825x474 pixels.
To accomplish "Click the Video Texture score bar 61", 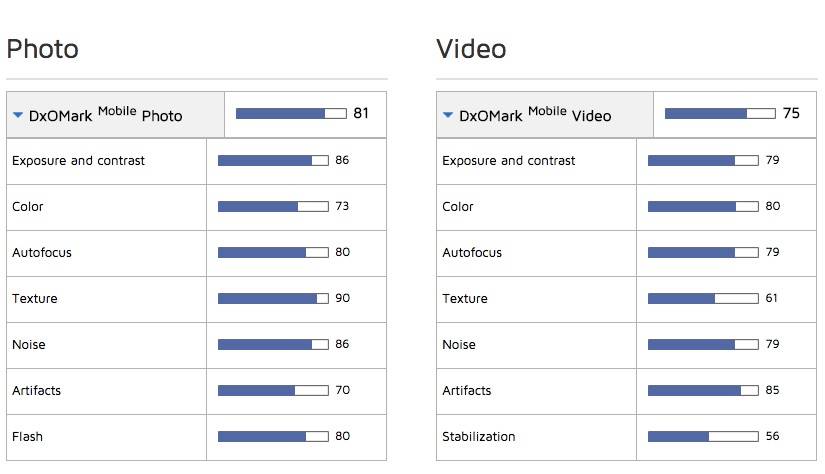I will tap(703, 299).
